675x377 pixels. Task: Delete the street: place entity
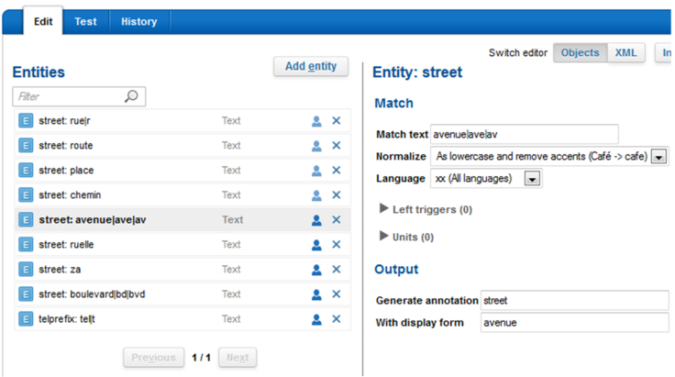point(336,170)
